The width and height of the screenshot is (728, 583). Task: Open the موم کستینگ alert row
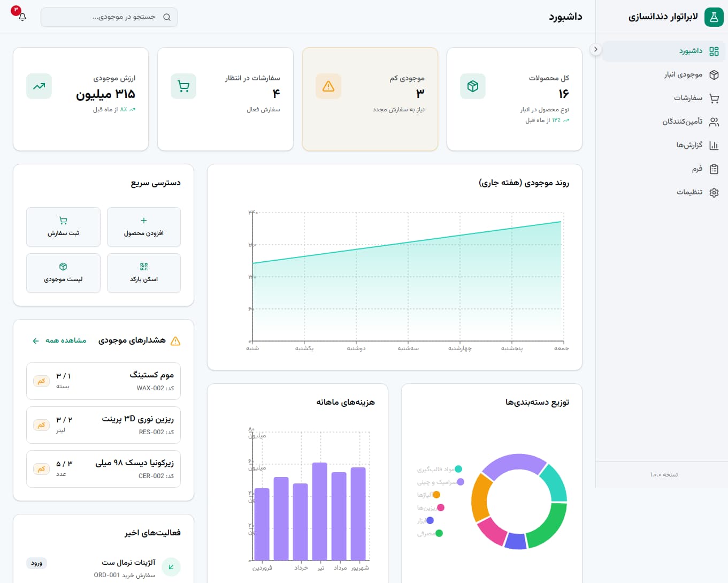tap(103, 381)
